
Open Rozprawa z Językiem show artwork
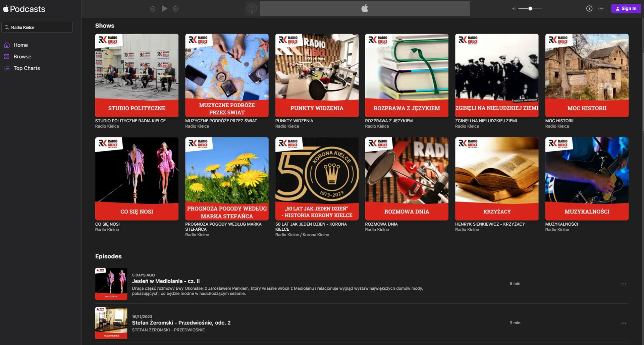407,75
